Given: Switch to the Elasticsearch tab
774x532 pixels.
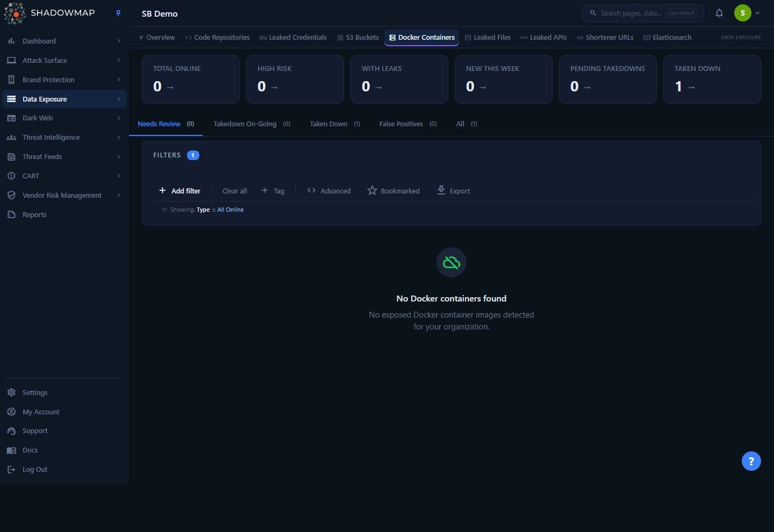Looking at the screenshot, I should (668, 38).
